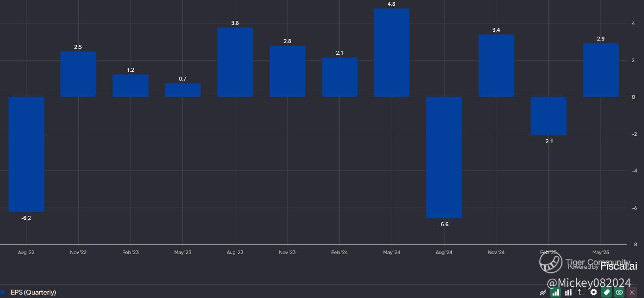
Task: Click the Aug '24 x-axis label
Action: [444, 253]
